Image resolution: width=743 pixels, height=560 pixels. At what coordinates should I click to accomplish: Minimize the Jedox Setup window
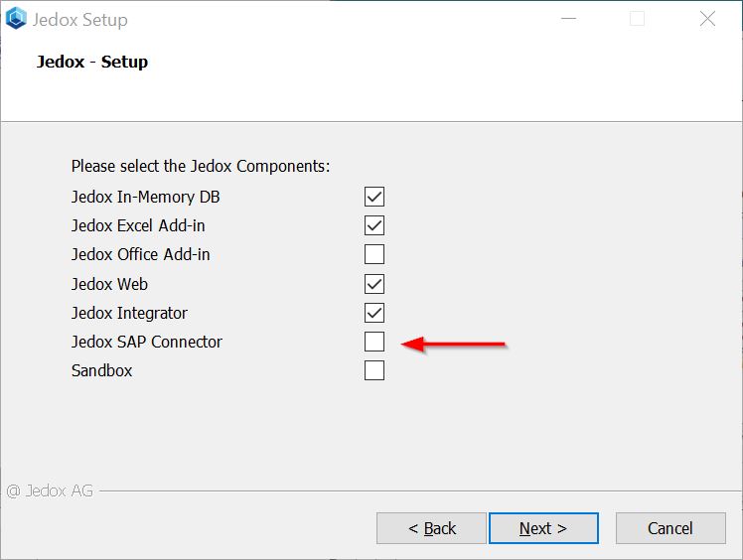[568, 19]
